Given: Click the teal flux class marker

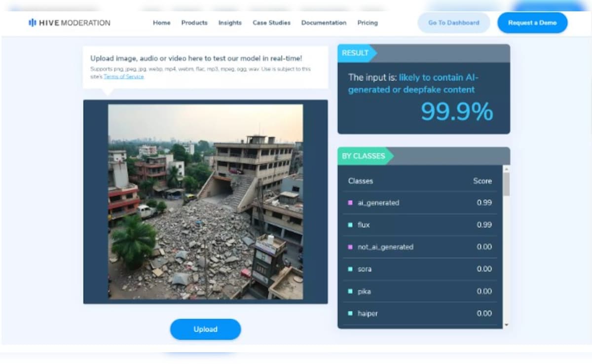Looking at the screenshot, I should pyautogui.click(x=350, y=225).
